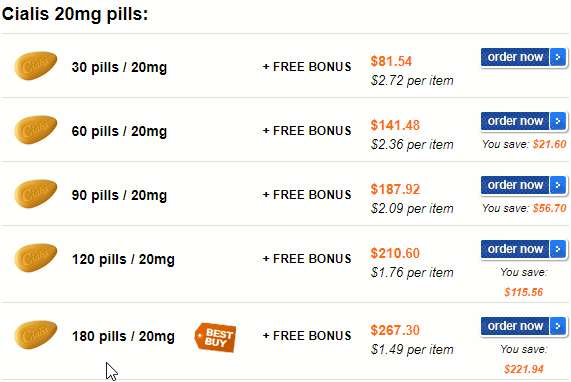571x382 pixels.
Task: Select the 120 pills / 20mg label
Action: tap(123, 260)
